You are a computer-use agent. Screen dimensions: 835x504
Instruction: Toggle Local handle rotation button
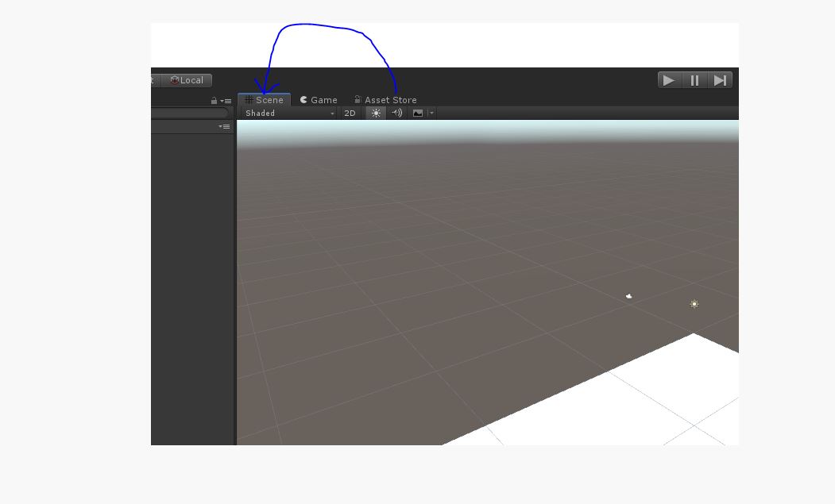click(x=187, y=80)
